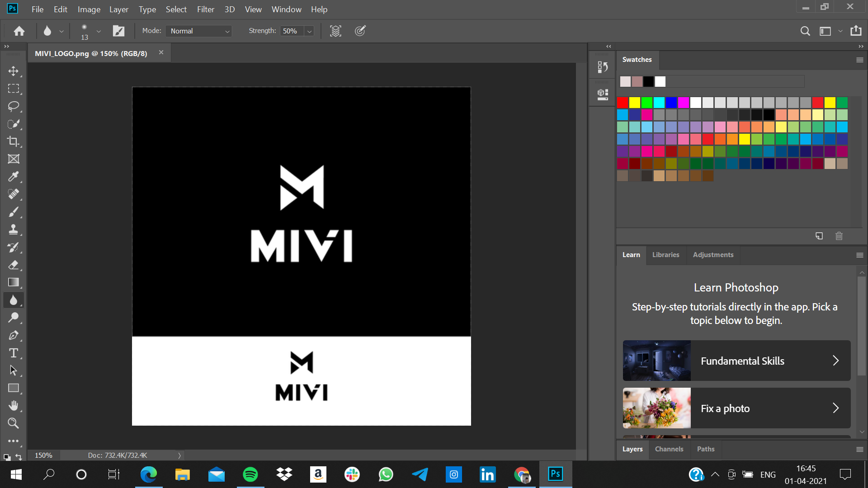Open the Filter menu
This screenshot has height=488, width=868.
tap(205, 9)
